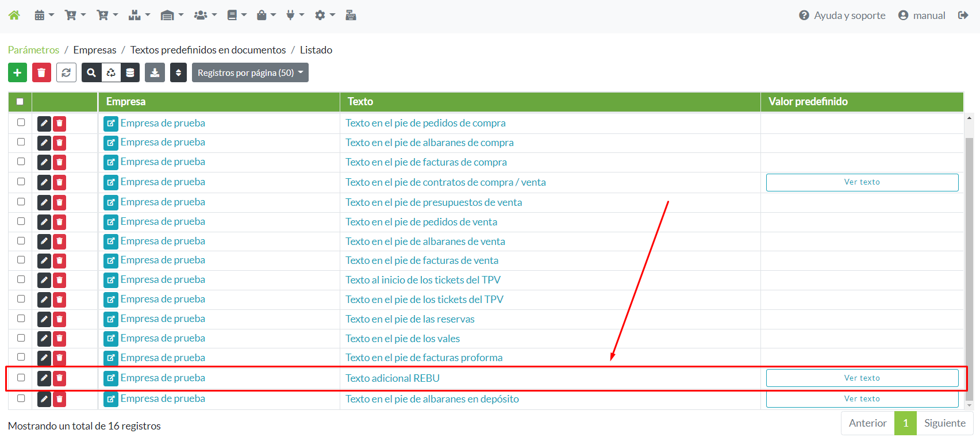Open the Ayuda y soporte menu
Screen dimensions: 980x441
pyautogui.click(x=842, y=16)
